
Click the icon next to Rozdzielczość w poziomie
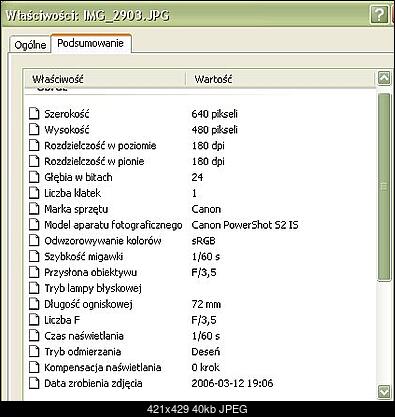coord(34,145)
